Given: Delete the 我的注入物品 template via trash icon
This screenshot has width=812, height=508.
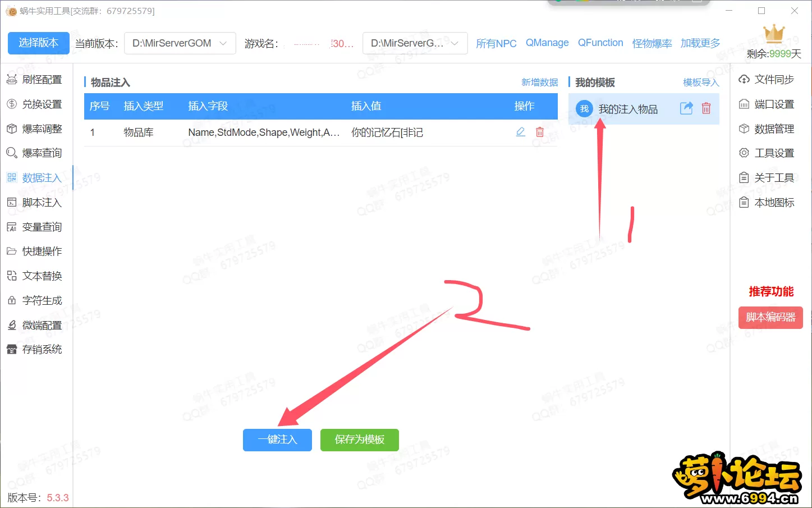Looking at the screenshot, I should click(706, 108).
